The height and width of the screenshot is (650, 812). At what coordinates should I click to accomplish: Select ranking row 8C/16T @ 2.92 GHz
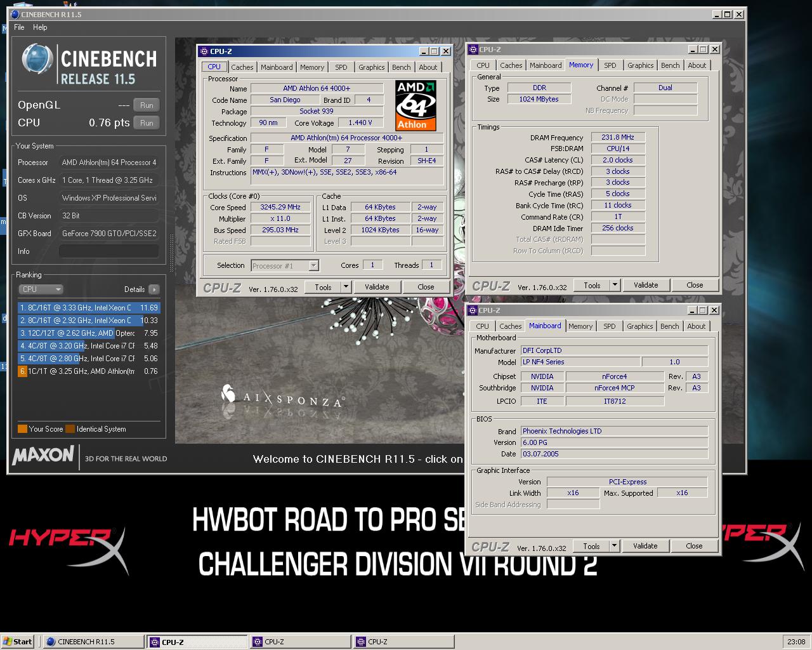[x=89, y=321]
